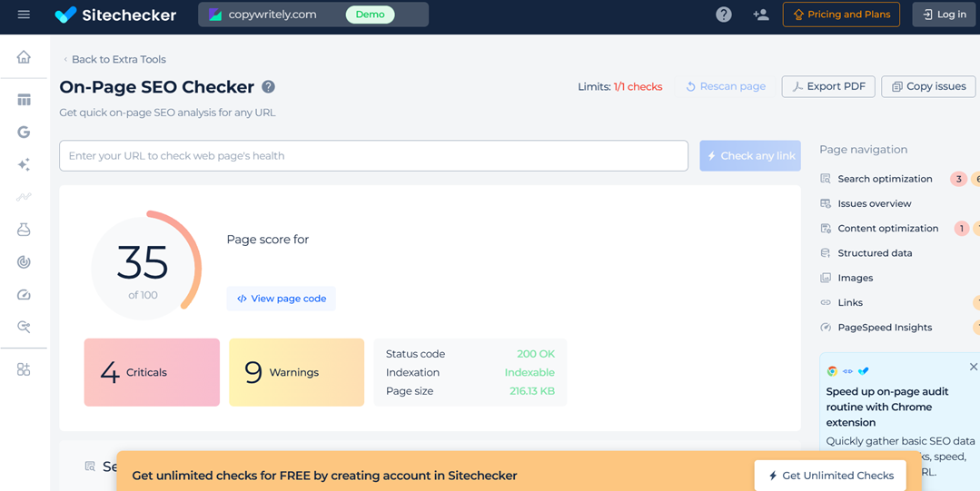Open the AI sparkles icon in sidebar
The height and width of the screenshot is (491, 980).
24,164
